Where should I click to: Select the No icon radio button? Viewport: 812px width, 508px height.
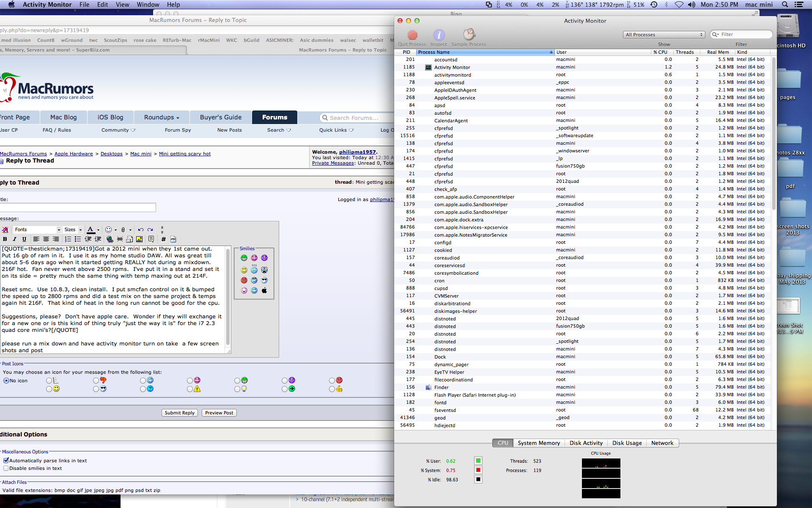tap(6, 381)
